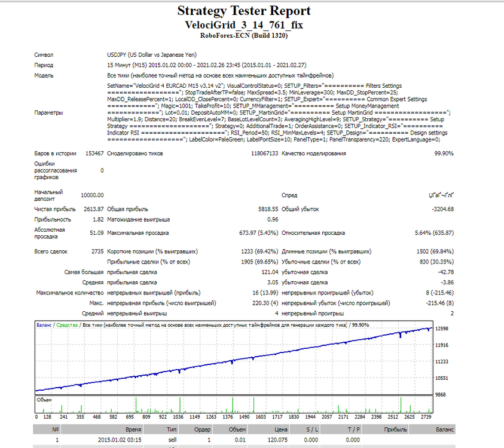Click the 'Спред' label
The image size is (504, 448).
coord(289,195)
